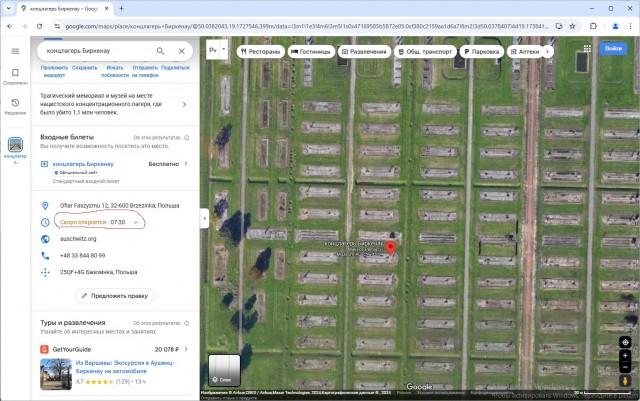Open the Слои layers thumbnail
The image size is (640, 401).
(x=224, y=370)
